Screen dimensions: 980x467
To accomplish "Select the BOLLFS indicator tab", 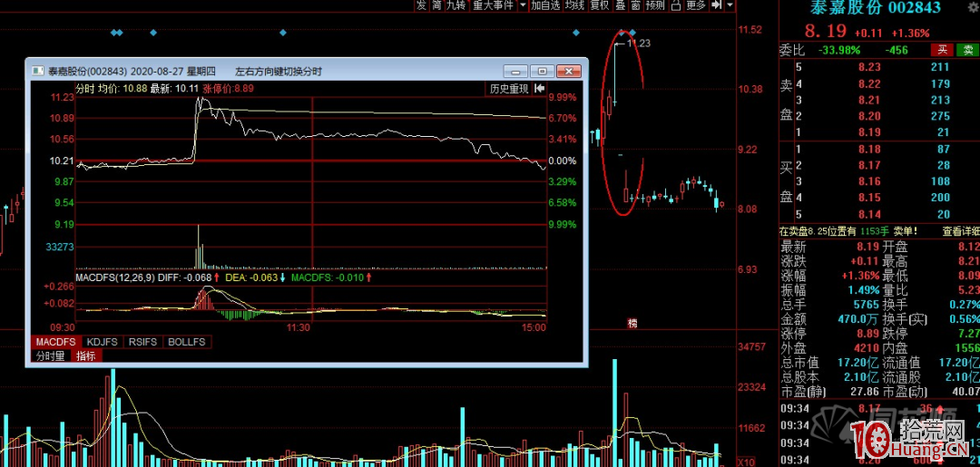I will [x=187, y=342].
